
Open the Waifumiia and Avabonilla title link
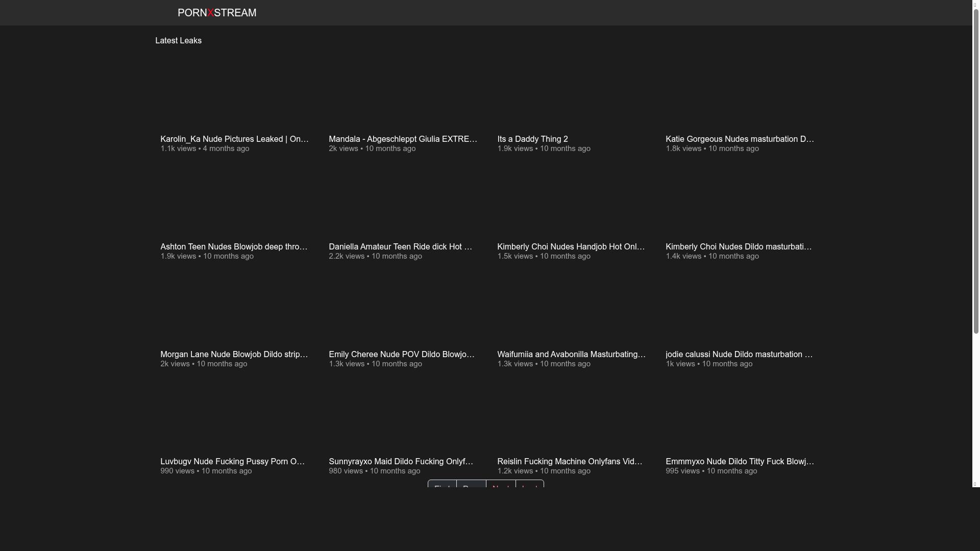point(571,355)
